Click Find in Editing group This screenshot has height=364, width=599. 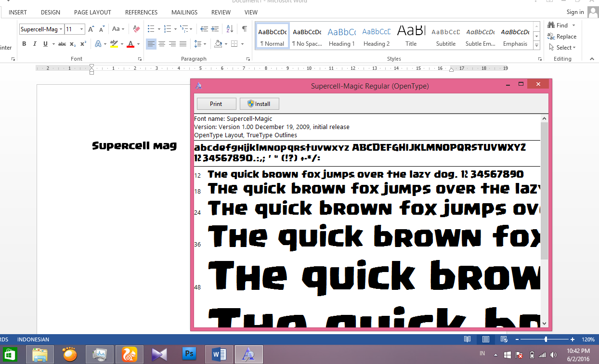click(x=558, y=25)
